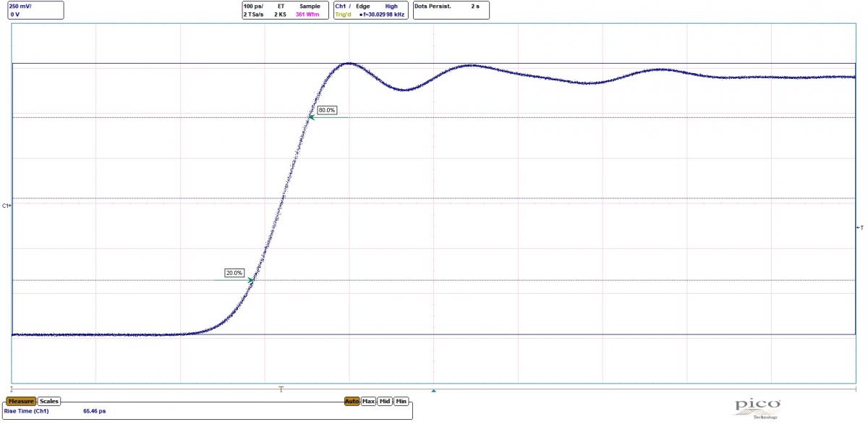Screen dimensions: 868x435
Task: Toggle the Min measurement statistic
Action: point(401,400)
